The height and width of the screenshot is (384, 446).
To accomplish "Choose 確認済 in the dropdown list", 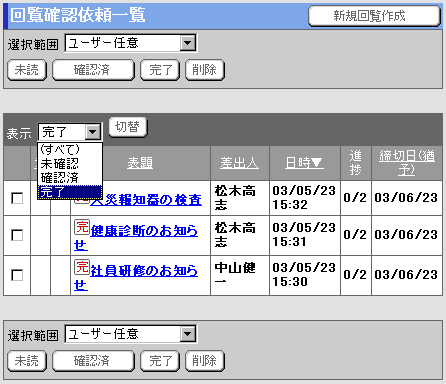I will tap(70, 178).
